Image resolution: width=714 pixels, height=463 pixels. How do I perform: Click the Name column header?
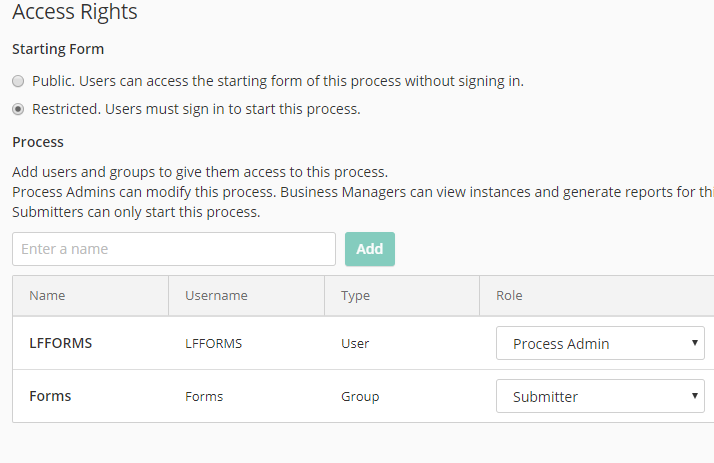47,296
